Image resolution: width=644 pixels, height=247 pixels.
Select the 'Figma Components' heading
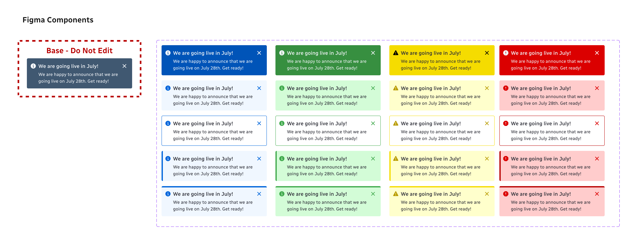coord(58,20)
